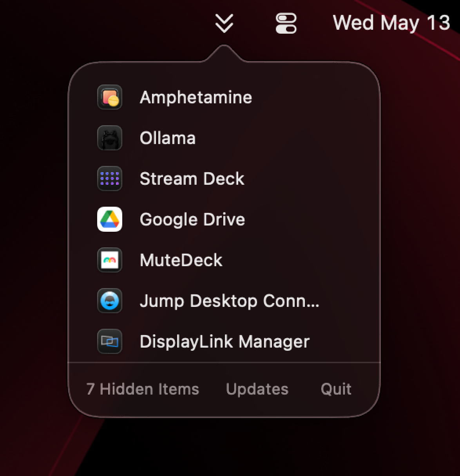Collapse the double-chevron hidden items menu
460x476 pixels.
224,23
